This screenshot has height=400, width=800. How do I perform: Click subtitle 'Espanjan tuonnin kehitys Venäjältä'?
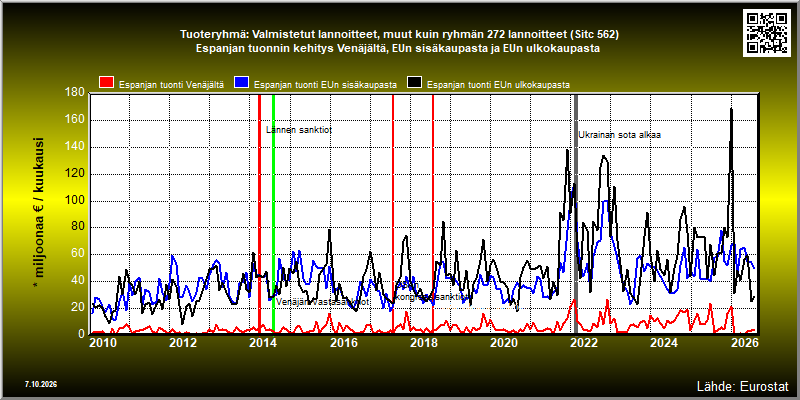(399, 49)
